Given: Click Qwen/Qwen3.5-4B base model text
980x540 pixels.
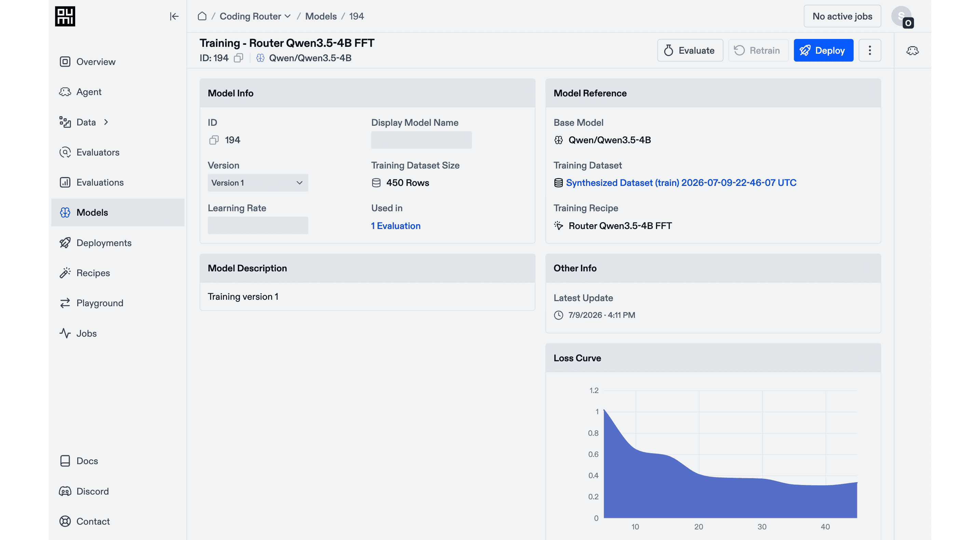Looking at the screenshot, I should click(x=610, y=140).
